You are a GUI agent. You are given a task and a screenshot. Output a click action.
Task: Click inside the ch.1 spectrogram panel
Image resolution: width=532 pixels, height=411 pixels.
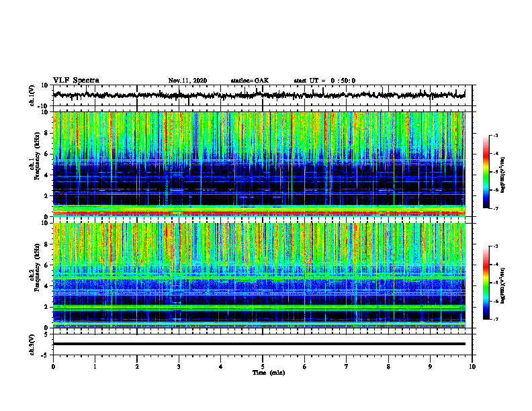point(259,164)
